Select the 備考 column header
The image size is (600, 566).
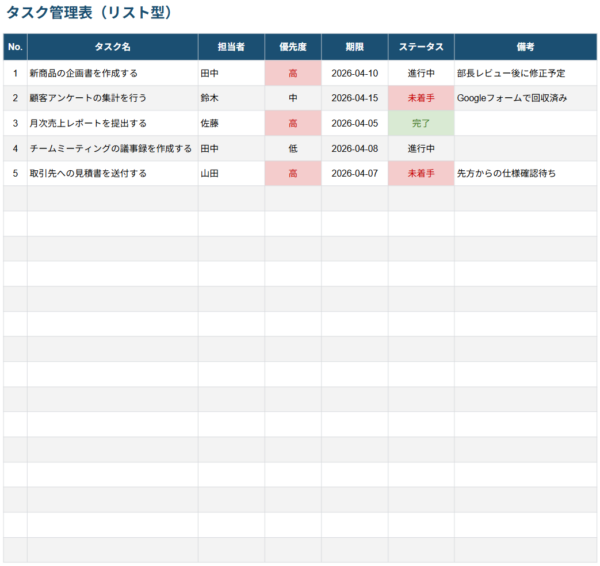525,47
